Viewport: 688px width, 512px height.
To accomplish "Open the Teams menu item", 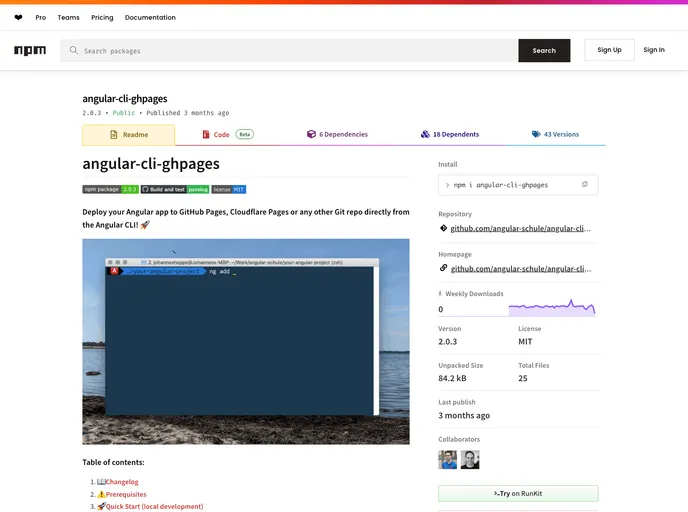I will [68, 18].
